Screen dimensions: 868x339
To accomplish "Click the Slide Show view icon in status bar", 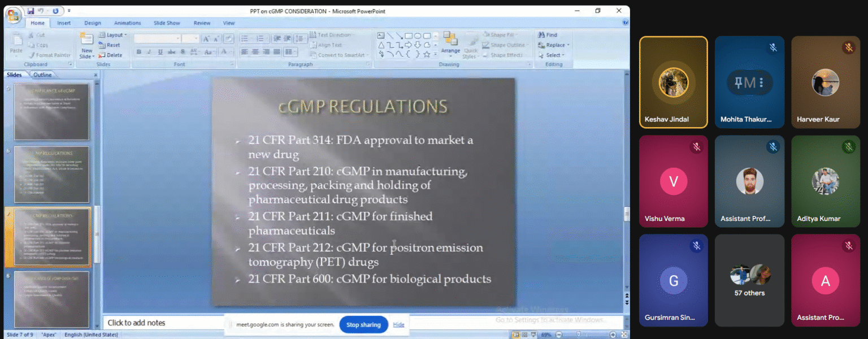I will click(x=533, y=334).
